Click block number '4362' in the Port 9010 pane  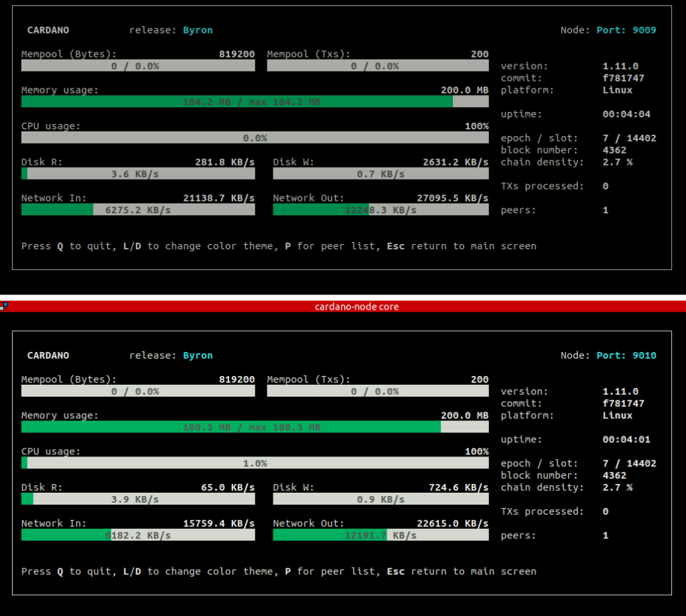click(x=614, y=475)
